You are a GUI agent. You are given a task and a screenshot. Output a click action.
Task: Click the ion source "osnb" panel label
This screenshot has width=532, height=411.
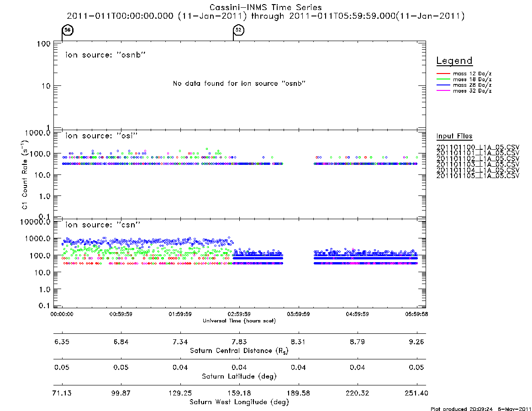105,55
